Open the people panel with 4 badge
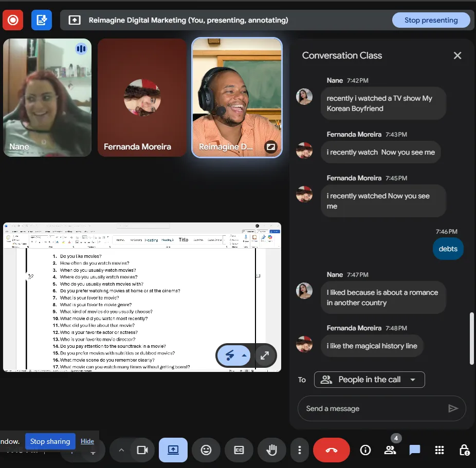This screenshot has width=476, height=468. tap(390, 450)
